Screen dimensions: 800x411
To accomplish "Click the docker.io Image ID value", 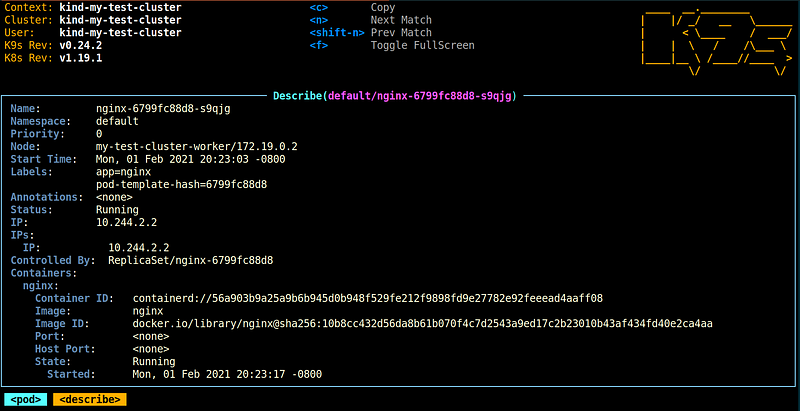I will tap(422, 323).
